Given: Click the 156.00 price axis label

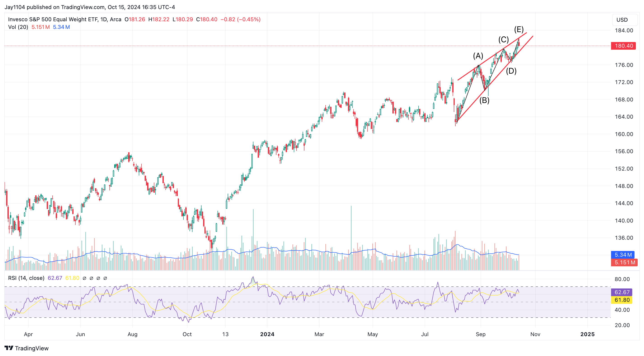Looking at the screenshot, I should 624,152.
